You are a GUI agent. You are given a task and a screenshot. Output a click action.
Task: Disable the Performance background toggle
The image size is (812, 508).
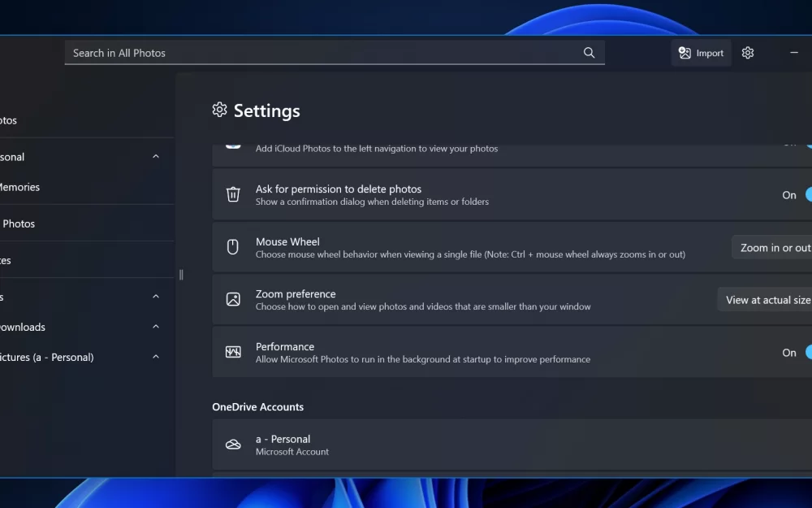807,353
